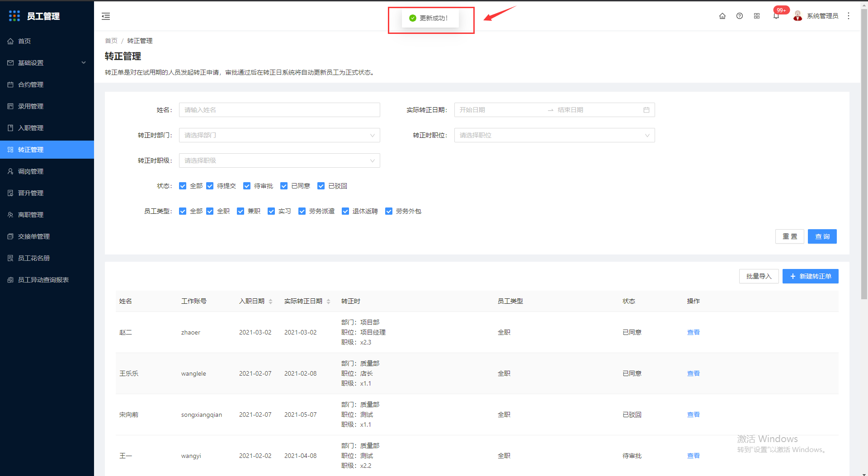This screenshot has height=476, width=868.
Task: Click the 查询 search button
Action: pos(822,236)
